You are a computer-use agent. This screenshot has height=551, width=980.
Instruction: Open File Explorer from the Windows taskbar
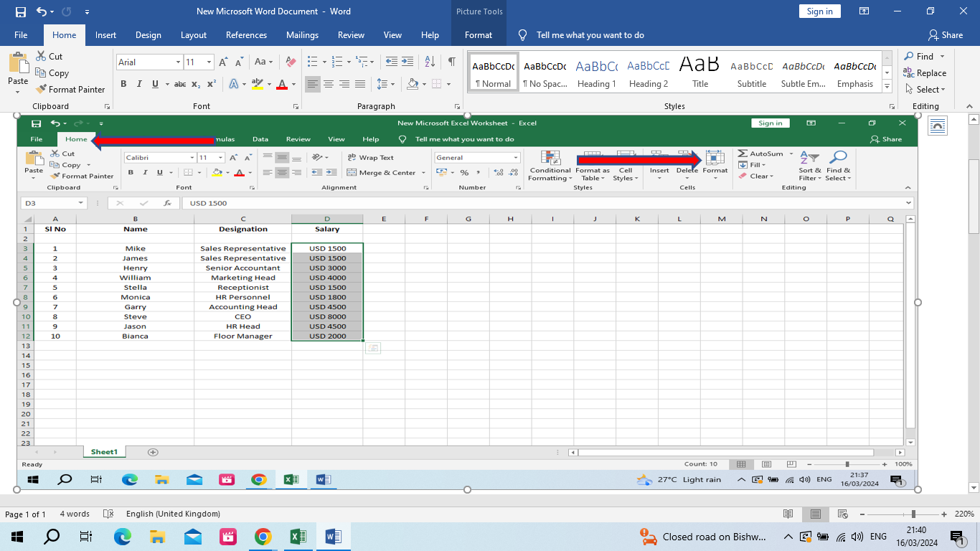point(158,537)
